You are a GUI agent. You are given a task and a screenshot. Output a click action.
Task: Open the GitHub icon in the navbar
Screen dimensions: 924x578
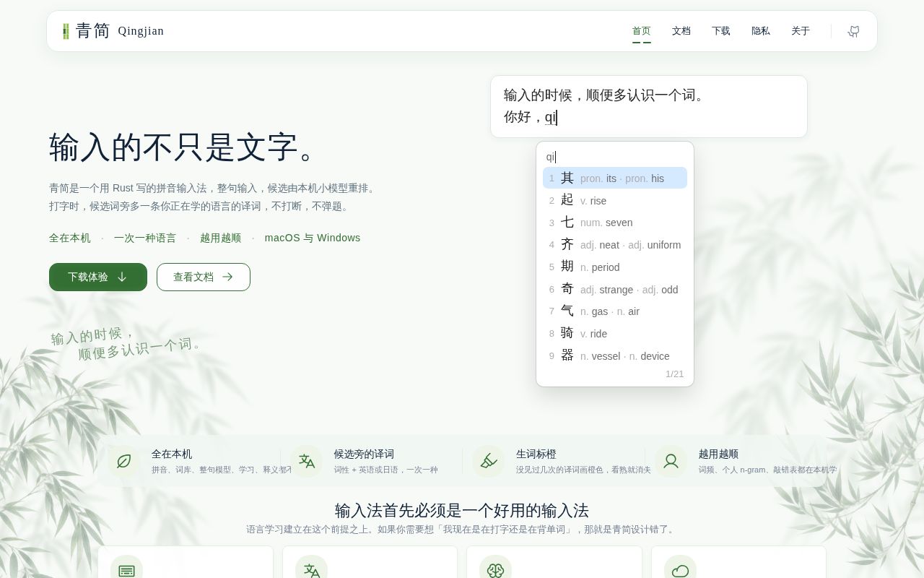pyautogui.click(x=853, y=31)
